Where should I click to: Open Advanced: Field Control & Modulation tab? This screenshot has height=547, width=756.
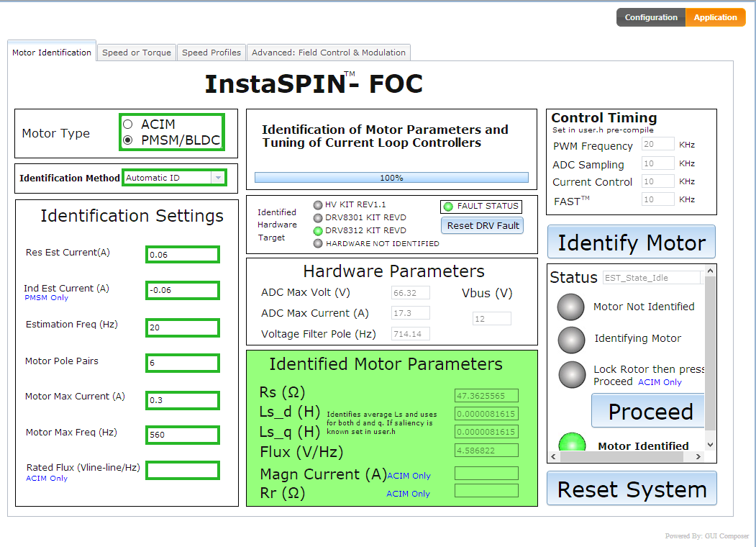point(328,53)
